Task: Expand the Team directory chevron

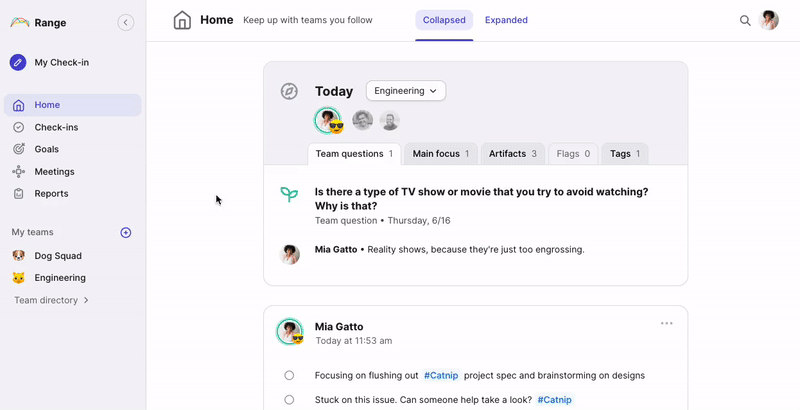Action: pos(86,300)
